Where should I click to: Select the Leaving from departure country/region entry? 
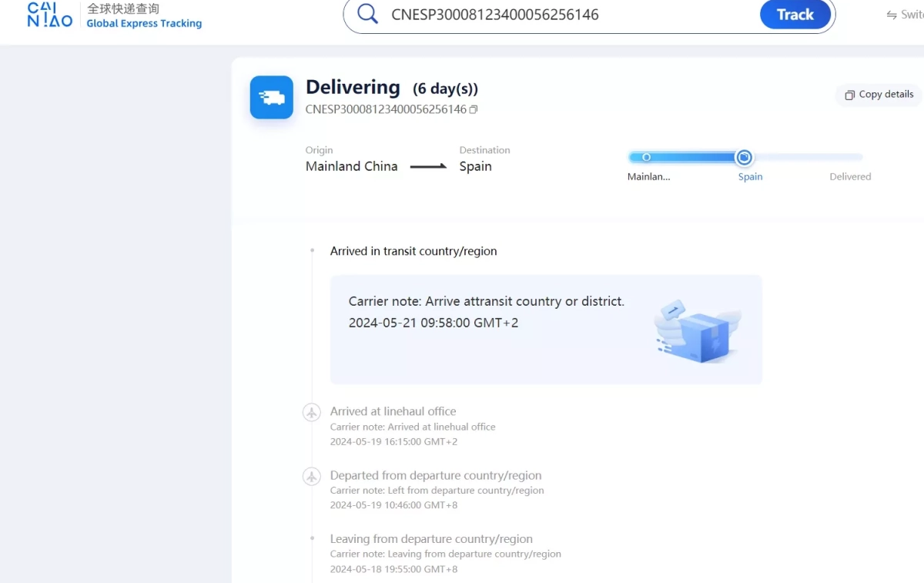click(431, 539)
